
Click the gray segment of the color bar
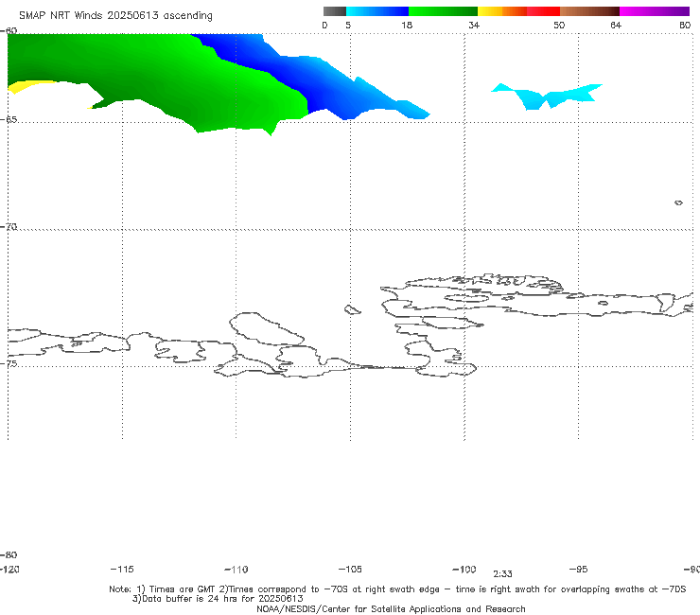click(334, 11)
